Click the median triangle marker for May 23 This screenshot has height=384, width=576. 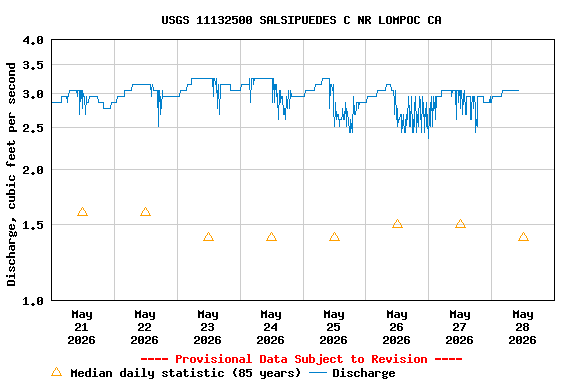[x=208, y=237]
